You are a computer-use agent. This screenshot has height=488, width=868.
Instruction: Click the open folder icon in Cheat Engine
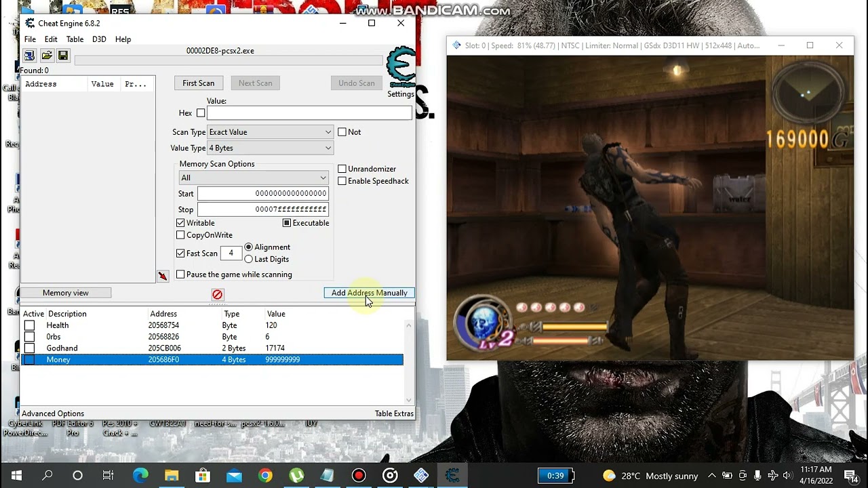coord(47,56)
